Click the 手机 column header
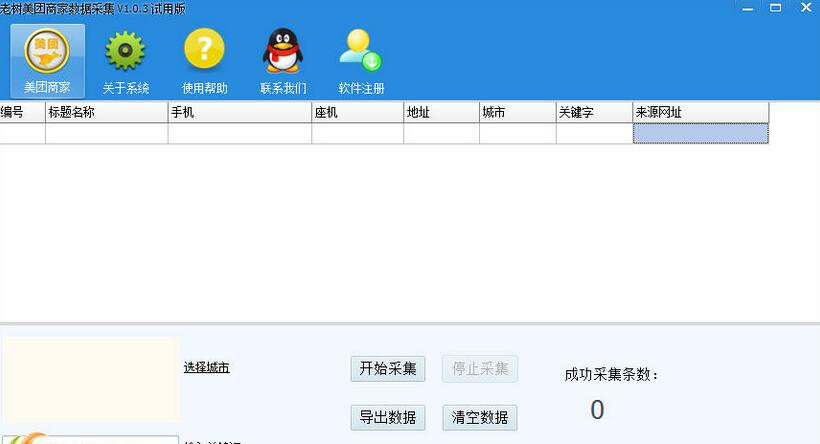 coord(240,112)
